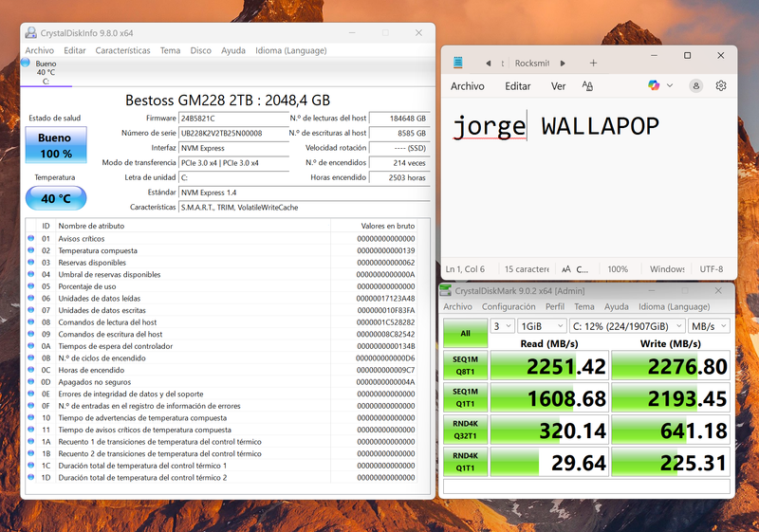
Task: Click blue status dot for Avisos críticos
Action: (31, 238)
